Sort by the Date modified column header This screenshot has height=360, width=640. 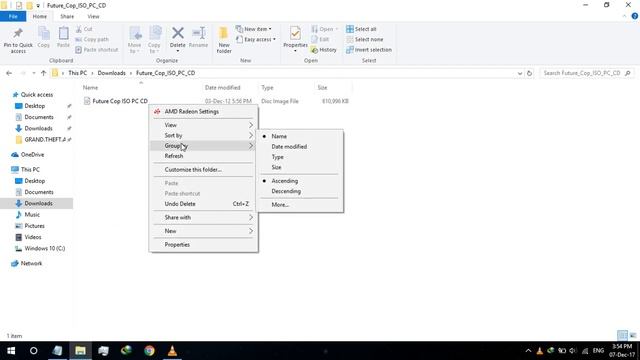click(222, 87)
